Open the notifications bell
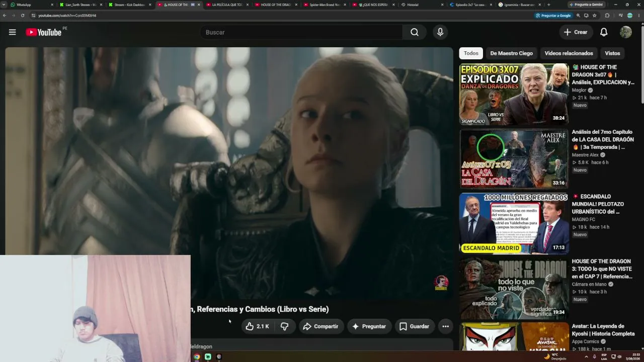 [x=604, y=32]
